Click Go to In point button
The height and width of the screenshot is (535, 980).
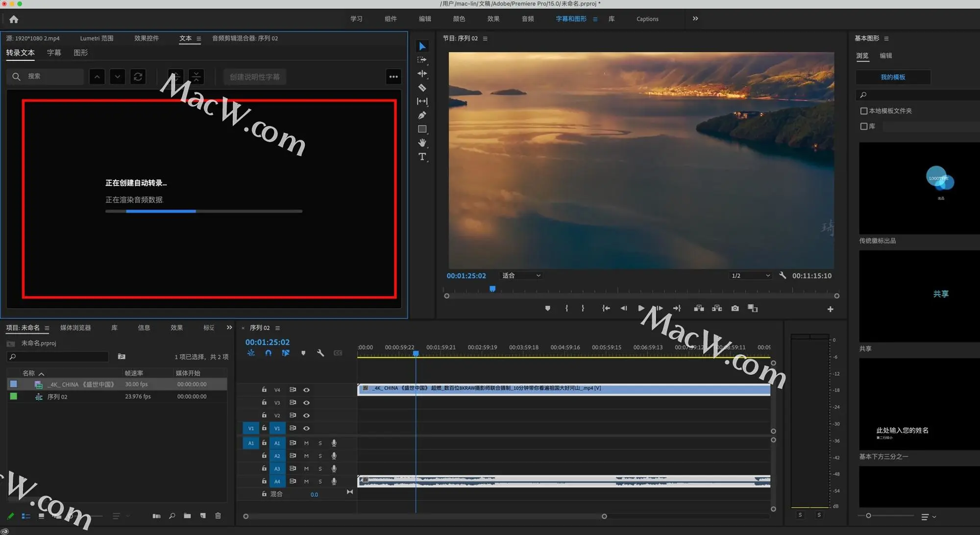point(606,308)
